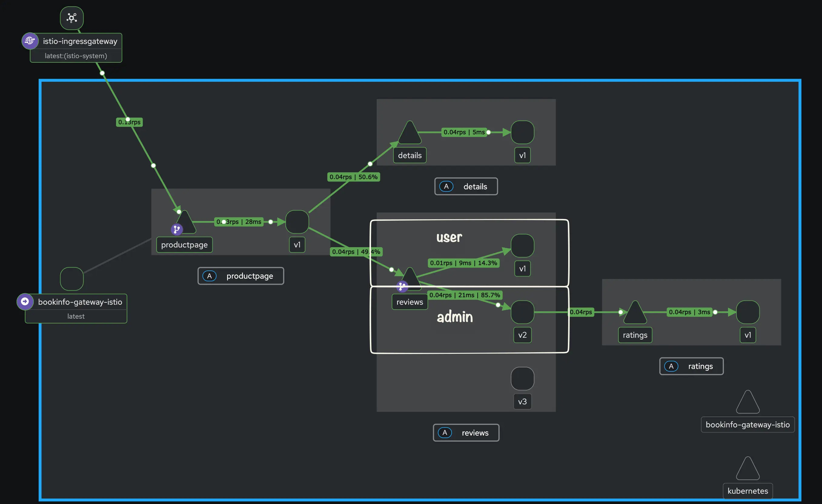The image size is (822, 504).
Task: Click the ratings app box label
Action: point(691,366)
